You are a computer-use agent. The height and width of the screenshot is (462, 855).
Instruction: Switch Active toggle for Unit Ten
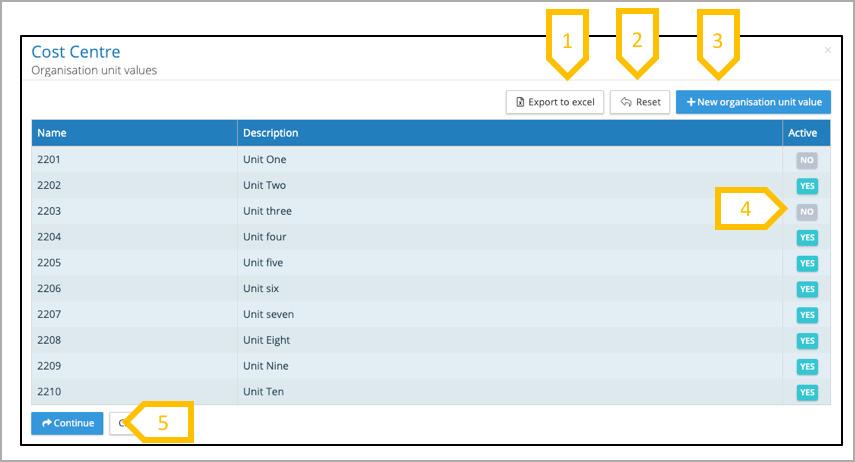tap(807, 392)
